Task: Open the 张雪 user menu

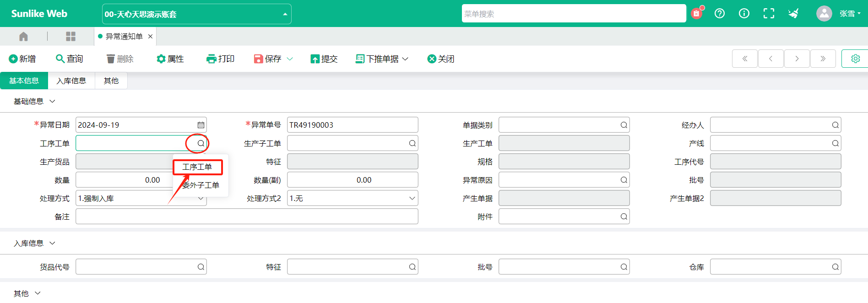Action: (850, 14)
